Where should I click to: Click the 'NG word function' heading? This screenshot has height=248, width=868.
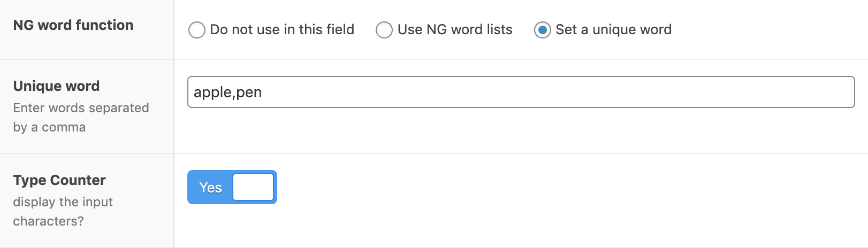pyautogui.click(x=73, y=25)
